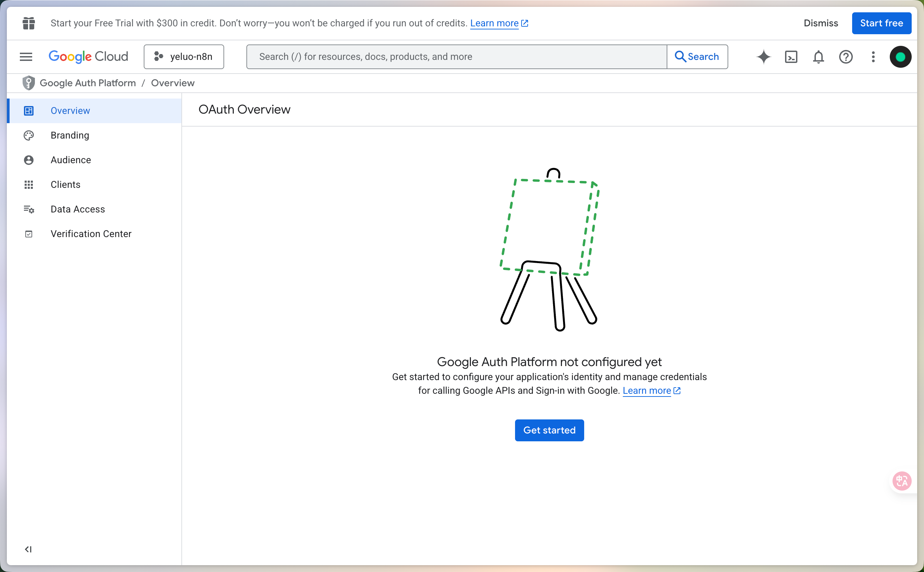The width and height of the screenshot is (924, 572).
Task: Click the Gemini sparkle assistant icon
Action: pyautogui.click(x=763, y=57)
